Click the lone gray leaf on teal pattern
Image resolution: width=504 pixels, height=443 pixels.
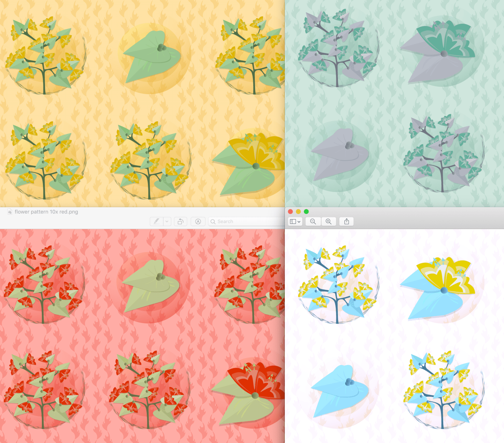pyautogui.click(x=339, y=154)
